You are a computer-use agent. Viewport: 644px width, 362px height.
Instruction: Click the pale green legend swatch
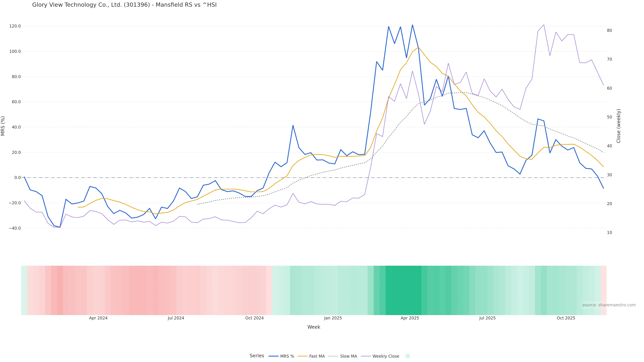pyautogui.click(x=408, y=356)
